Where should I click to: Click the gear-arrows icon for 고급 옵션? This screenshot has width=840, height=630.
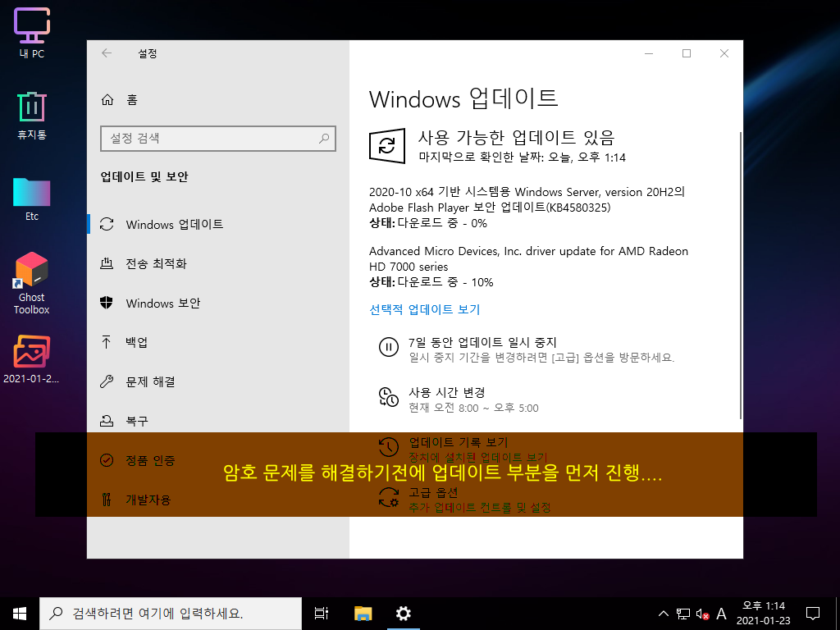pos(388,496)
